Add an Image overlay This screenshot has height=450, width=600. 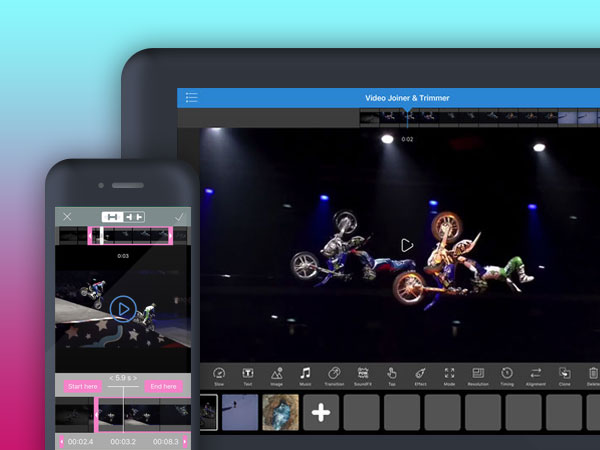pyautogui.click(x=277, y=374)
